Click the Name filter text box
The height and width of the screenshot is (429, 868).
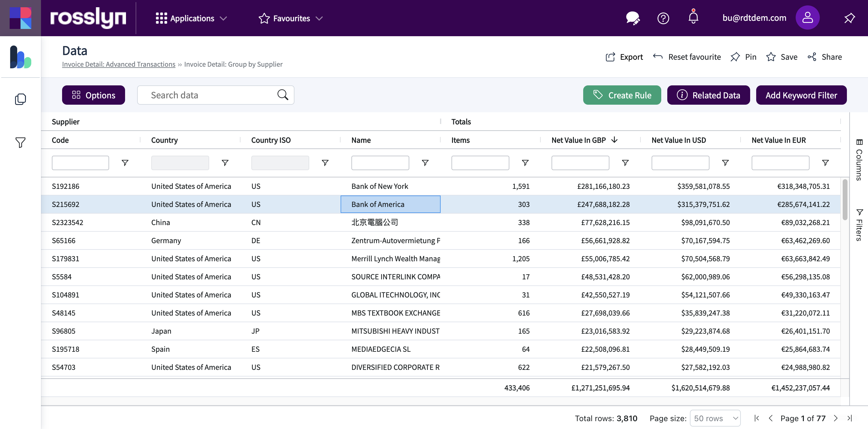(380, 163)
